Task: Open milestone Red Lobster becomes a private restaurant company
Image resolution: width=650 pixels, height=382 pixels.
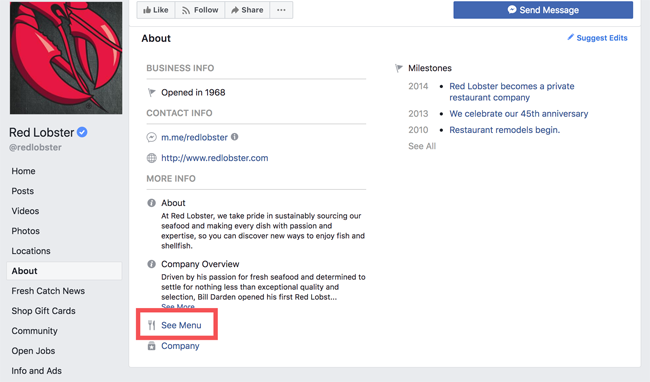Action: click(x=512, y=92)
